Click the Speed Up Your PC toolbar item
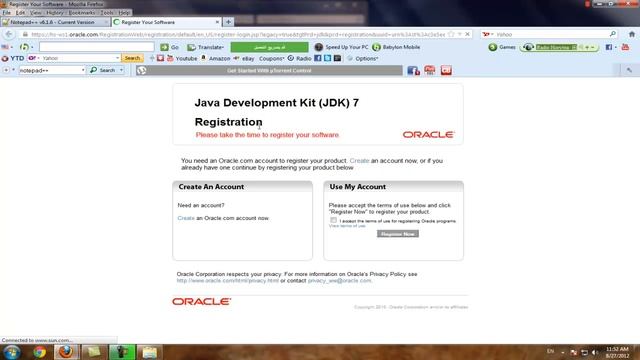The image size is (640, 360). tap(341, 47)
